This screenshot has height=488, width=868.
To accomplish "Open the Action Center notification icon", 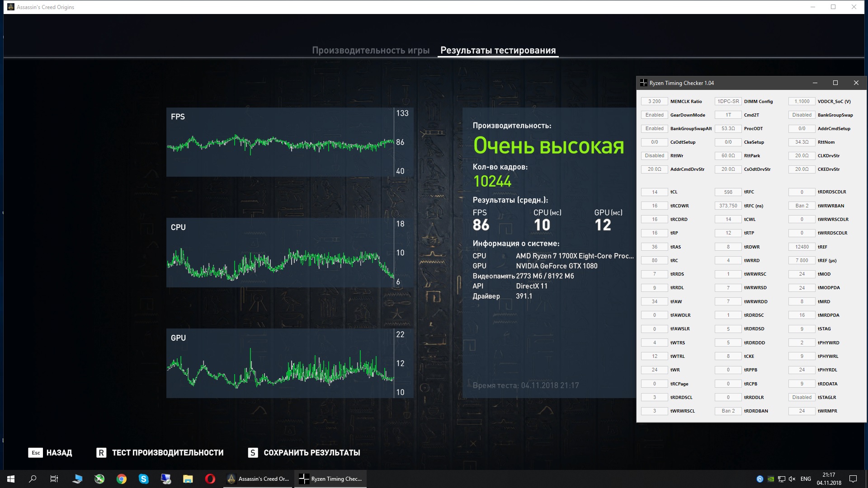I will (x=853, y=479).
